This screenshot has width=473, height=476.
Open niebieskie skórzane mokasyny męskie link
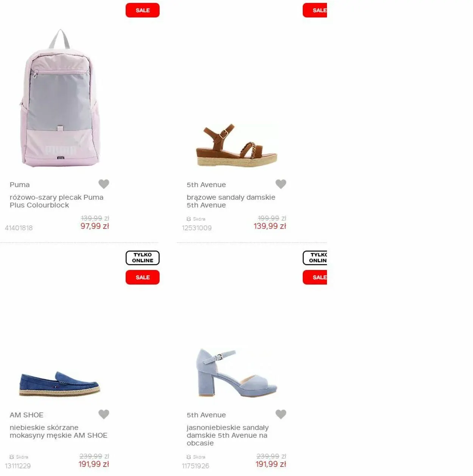[59, 431]
